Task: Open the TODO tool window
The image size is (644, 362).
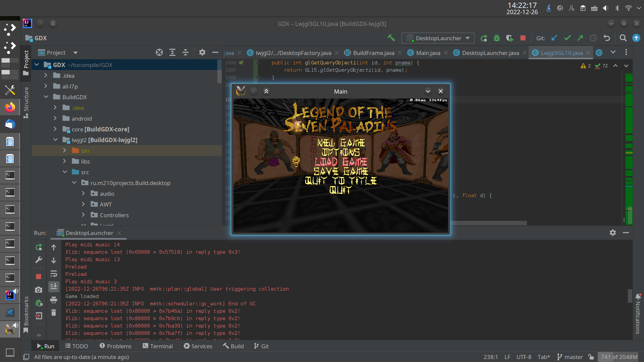Action: [77, 346]
